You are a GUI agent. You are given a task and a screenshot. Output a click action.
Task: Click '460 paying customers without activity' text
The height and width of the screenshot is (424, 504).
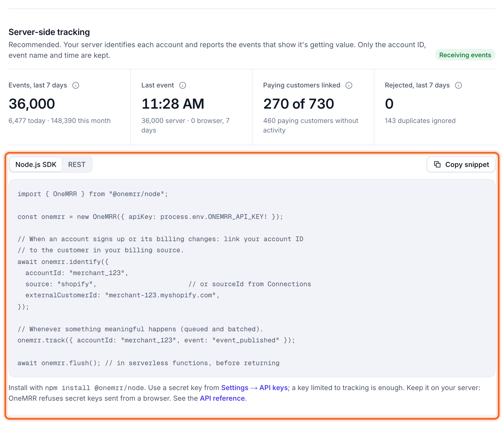tap(310, 125)
